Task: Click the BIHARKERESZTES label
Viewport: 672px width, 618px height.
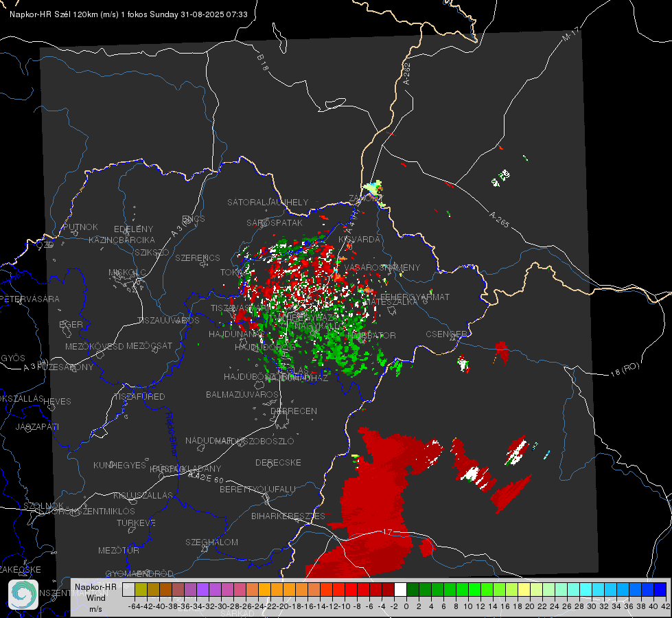Action: (288, 516)
